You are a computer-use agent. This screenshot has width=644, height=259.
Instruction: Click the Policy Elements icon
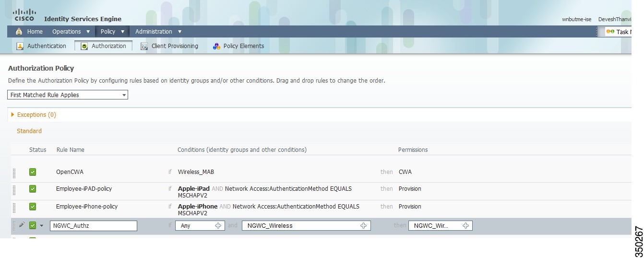[x=216, y=46]
